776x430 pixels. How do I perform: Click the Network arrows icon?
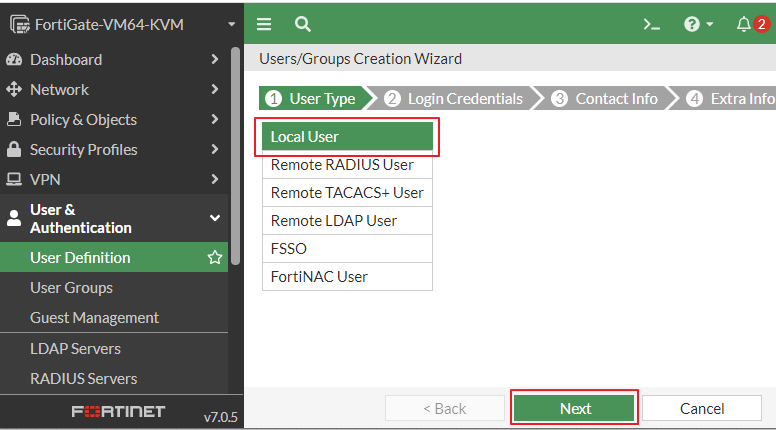pos(14,90)
